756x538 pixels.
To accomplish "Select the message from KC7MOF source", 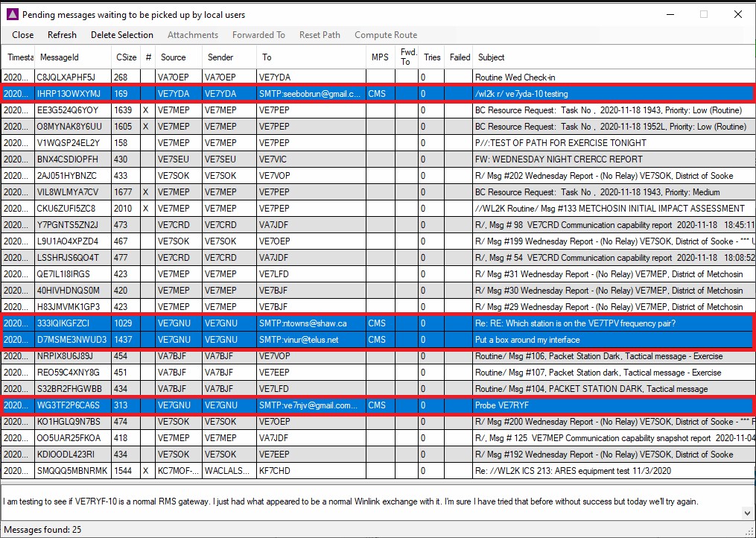I will click(177, 471).
